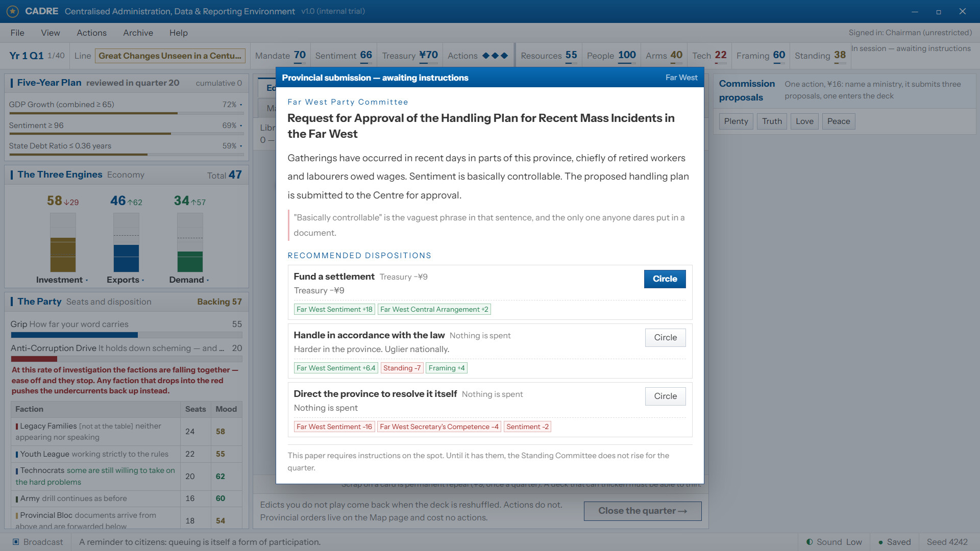
Task: Click the Investment engine bar gauge
Action: click(x=63, y=242)
